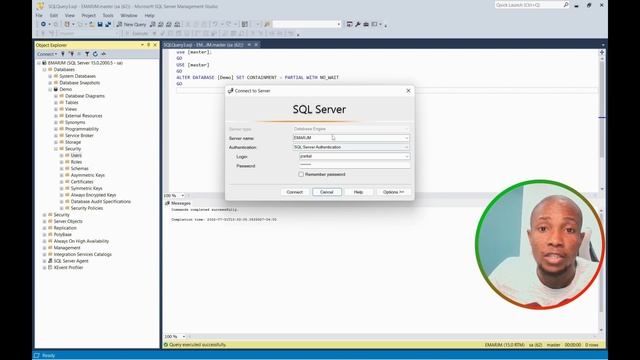
Task: Click the navigate backward toolbar icon
Action: 43,24
